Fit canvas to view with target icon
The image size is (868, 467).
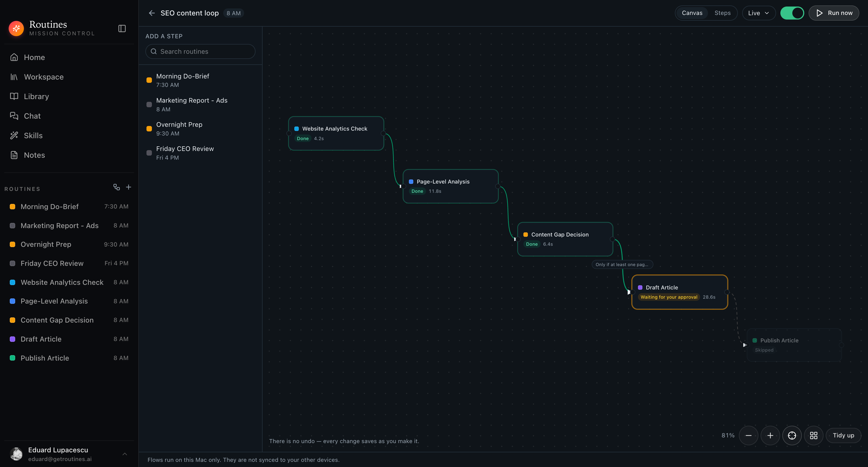792,436
